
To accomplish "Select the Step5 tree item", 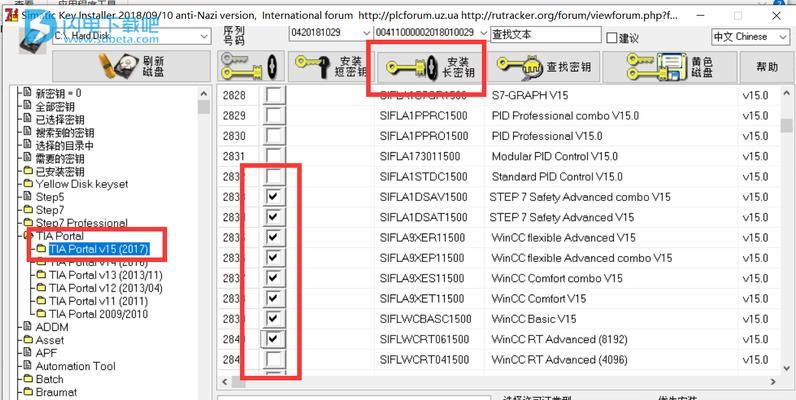I will click(x=50, y=197).
